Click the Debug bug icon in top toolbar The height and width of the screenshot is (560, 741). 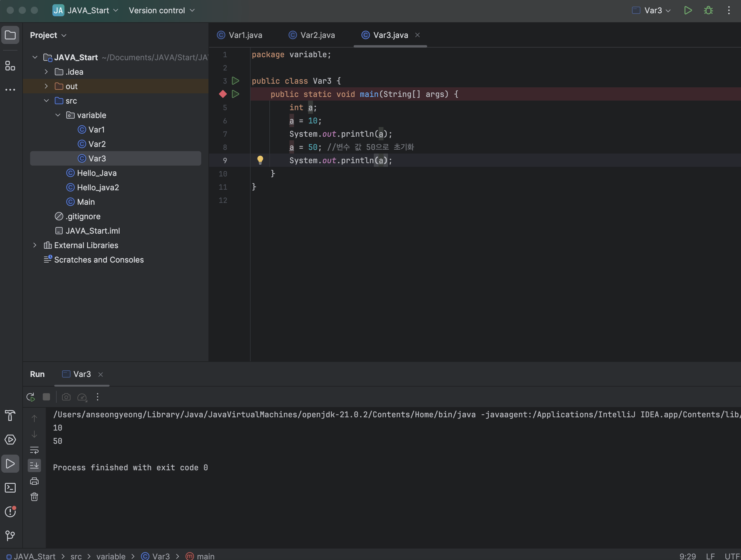[708, 10]
